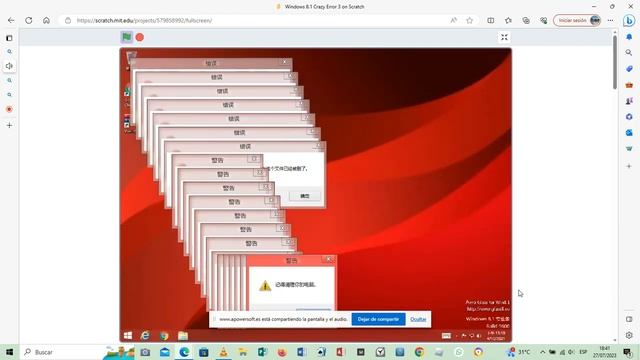Exit Scratch full screen mode button
640x360 pixels.
point(504,37)
